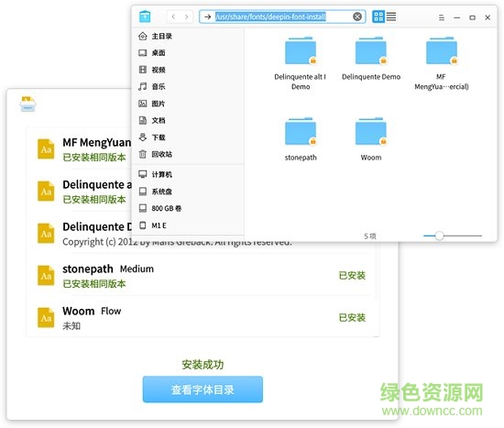
Task: Open the file manager hamburger menu
Action: tap(442, 17)
